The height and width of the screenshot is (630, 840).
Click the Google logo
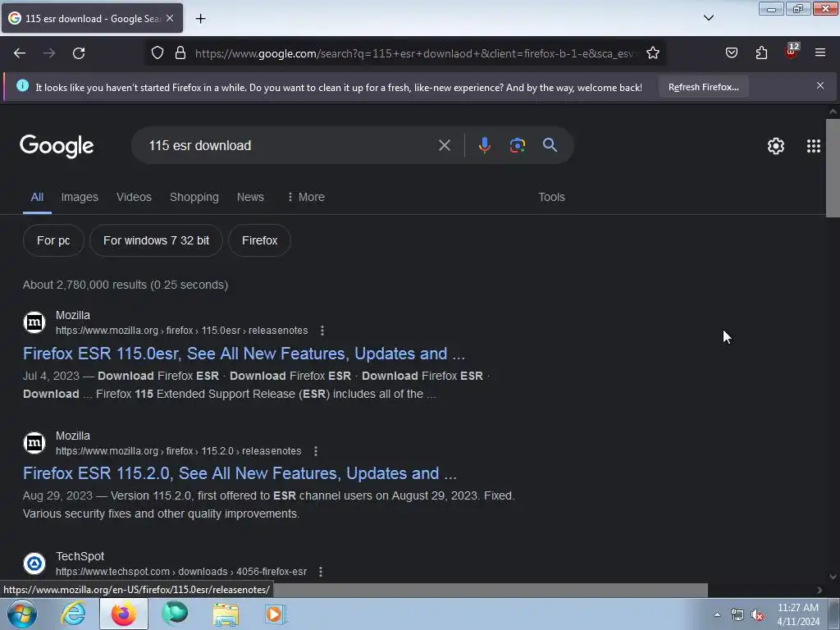point(57,146)
